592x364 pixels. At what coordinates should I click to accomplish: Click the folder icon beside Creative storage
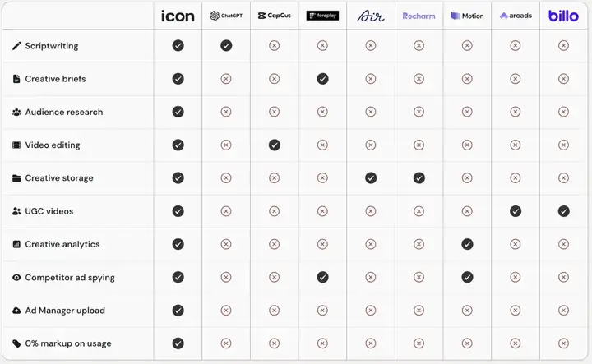point(16,178)
